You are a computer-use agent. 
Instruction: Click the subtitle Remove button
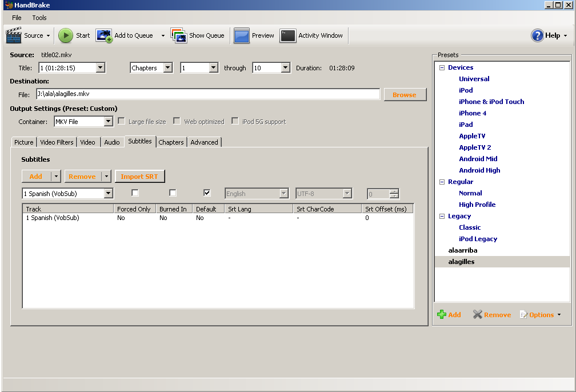[x=82, y=177]
